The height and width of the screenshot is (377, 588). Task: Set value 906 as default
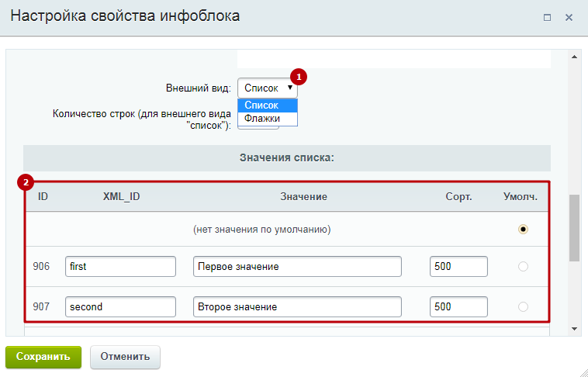pyautogui.click(x=523, y=266)
